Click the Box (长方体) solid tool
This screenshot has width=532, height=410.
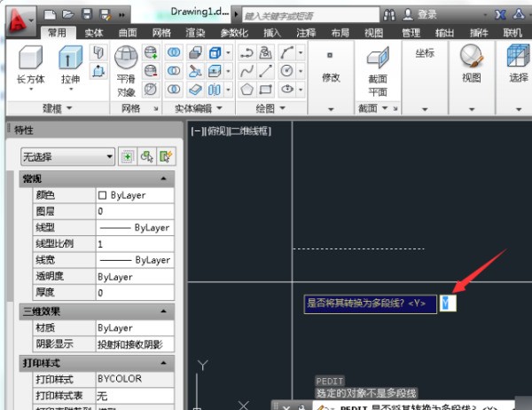(29, 64)
